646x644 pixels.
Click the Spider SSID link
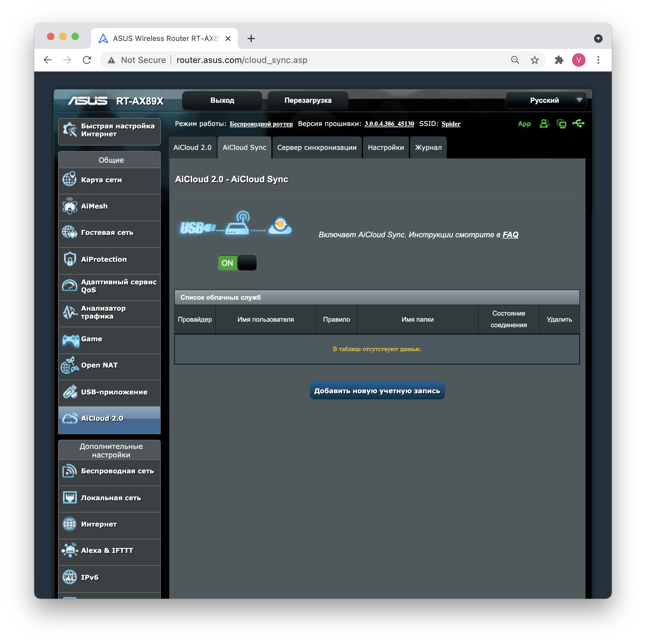(x=451, y=124)
